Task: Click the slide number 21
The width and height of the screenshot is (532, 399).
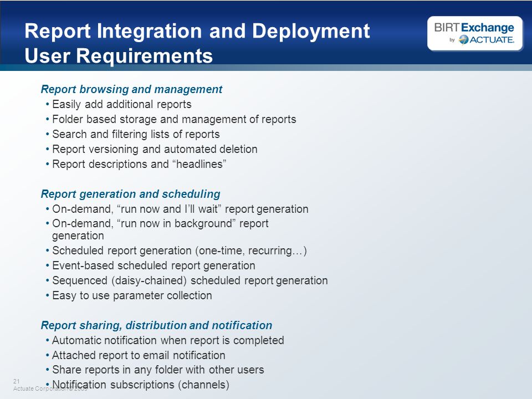Action: click(x=16, y=381)
